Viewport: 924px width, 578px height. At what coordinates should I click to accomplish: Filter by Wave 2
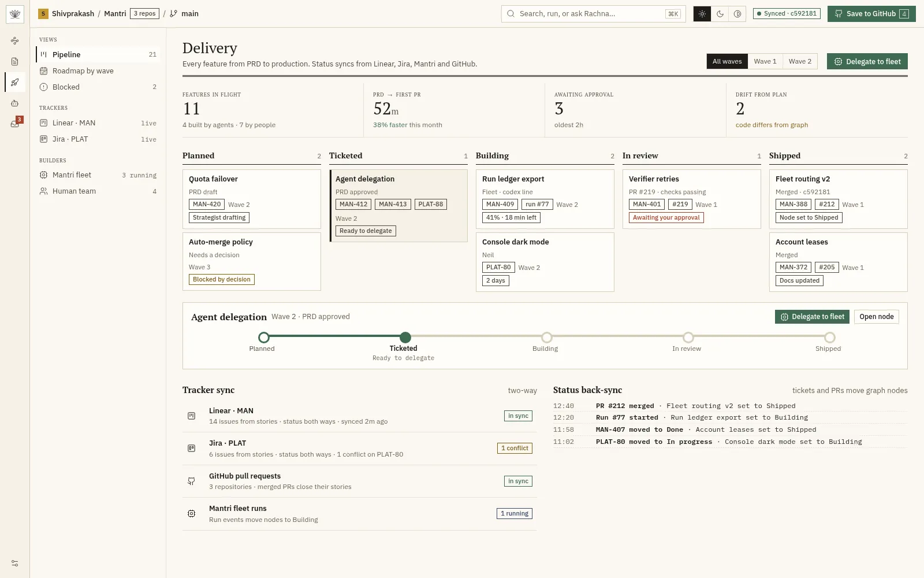(x=800, y=61)
